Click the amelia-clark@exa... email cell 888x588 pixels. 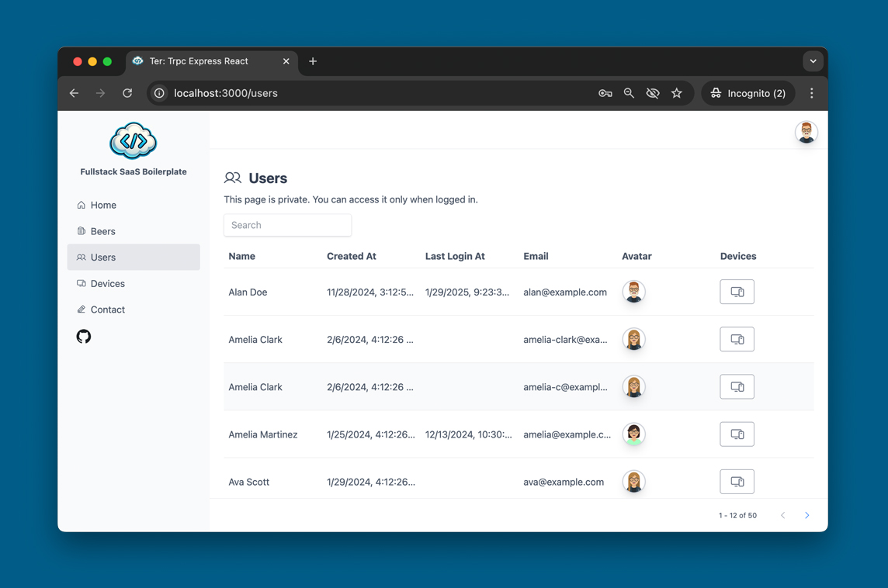click(565, 340)
